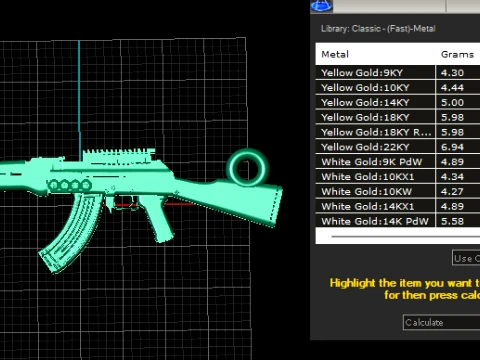Click the 5.58 grams value
Image resolution: width=480 pixels, height=360 pixels.
452,221
